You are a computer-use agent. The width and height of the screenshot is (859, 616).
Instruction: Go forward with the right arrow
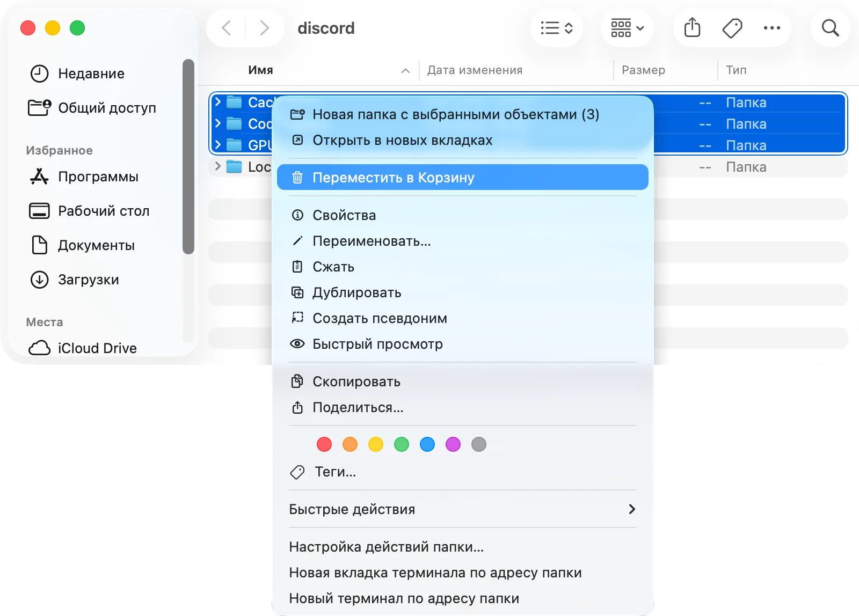click(264, 28)
